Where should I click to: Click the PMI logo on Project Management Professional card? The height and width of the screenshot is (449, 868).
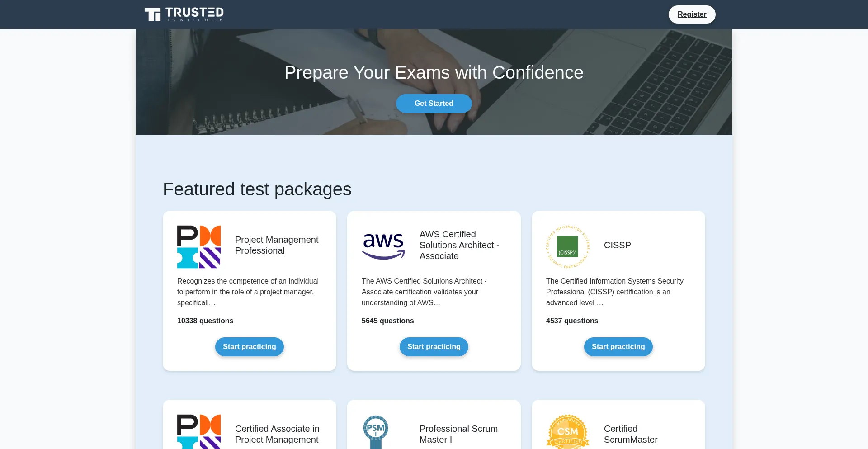pos(199,246)
